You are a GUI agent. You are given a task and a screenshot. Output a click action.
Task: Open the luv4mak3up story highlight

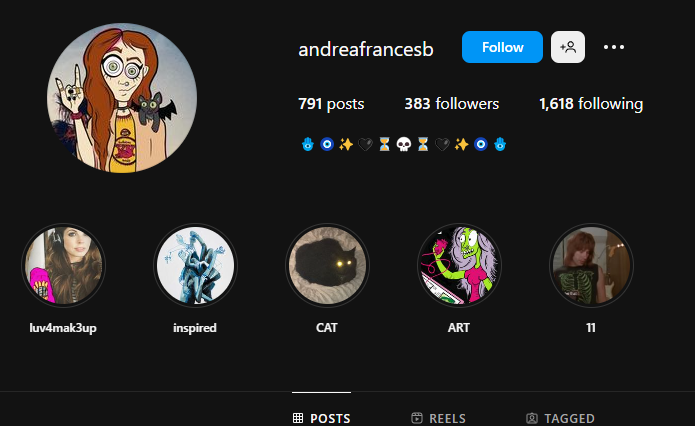point(63,266)
